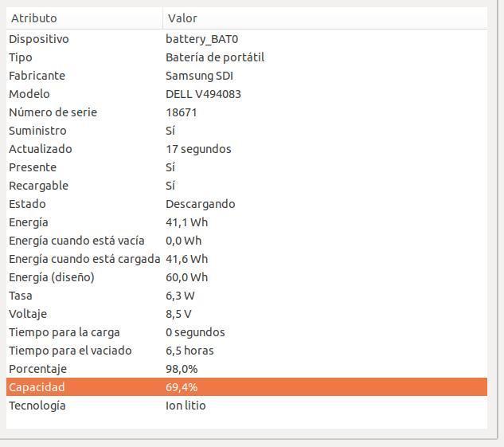
Task: Click the 41,6 Wh value
Action: [x=187, y=259]
